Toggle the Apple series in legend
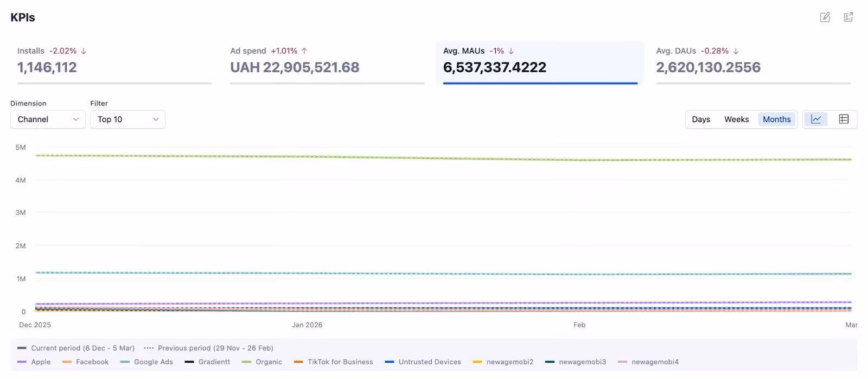Image resolution: width=868 pixels, height=379 pixels. (34, 362)
